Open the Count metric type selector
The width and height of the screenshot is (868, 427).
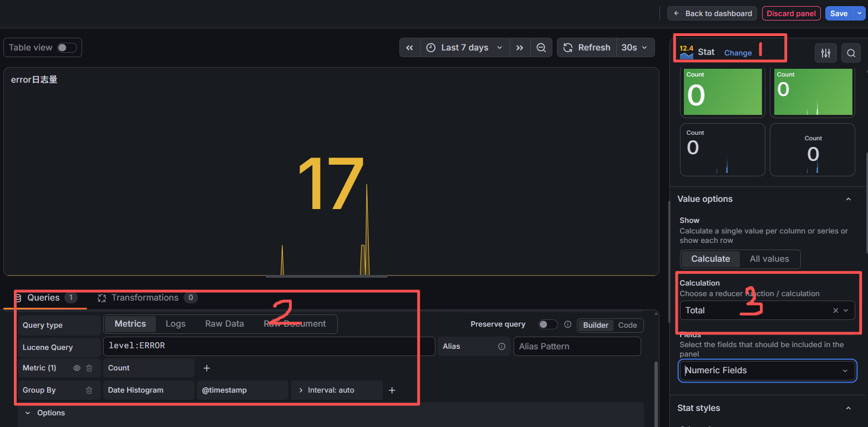click(x=149, y=368)
